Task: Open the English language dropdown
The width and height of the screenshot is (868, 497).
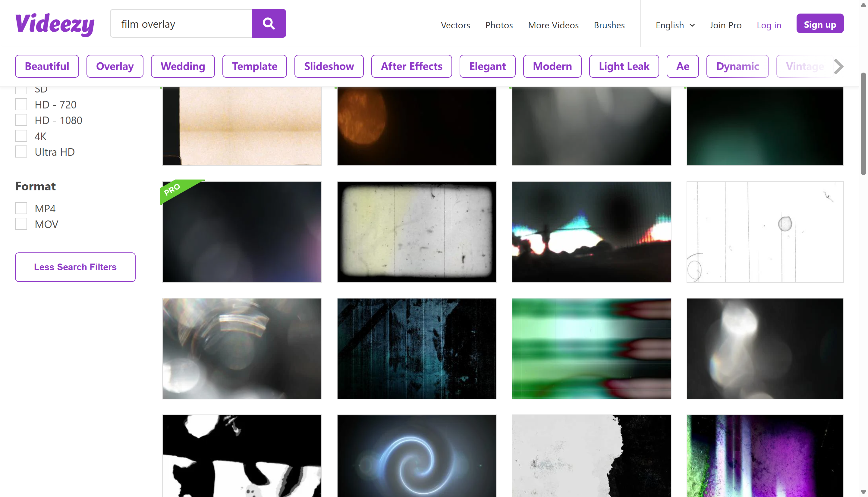Action: pos(675,25)
